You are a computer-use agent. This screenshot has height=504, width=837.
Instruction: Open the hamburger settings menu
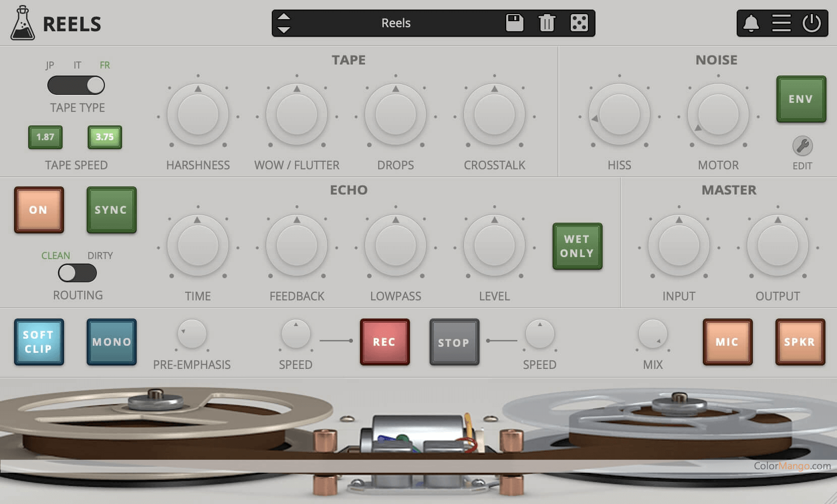pos(782,23)
